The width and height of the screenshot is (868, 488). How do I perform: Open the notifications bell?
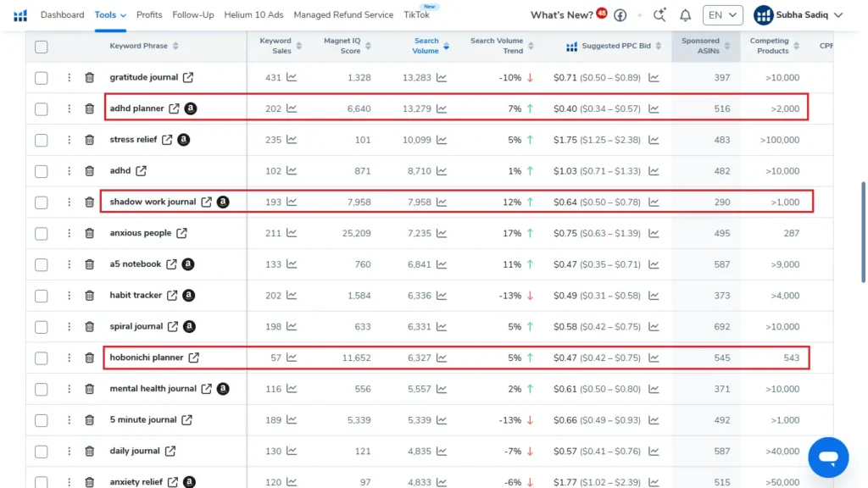pyautogui.click(x=685, y=15)
